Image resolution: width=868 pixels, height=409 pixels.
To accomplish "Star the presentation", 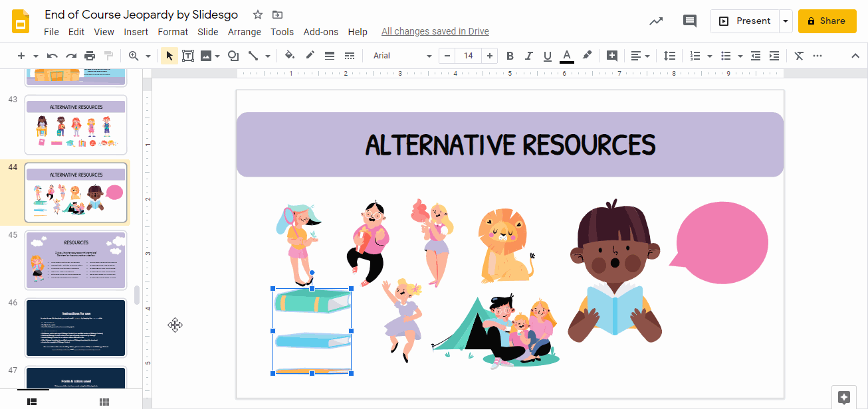I will tap(258, 15).
